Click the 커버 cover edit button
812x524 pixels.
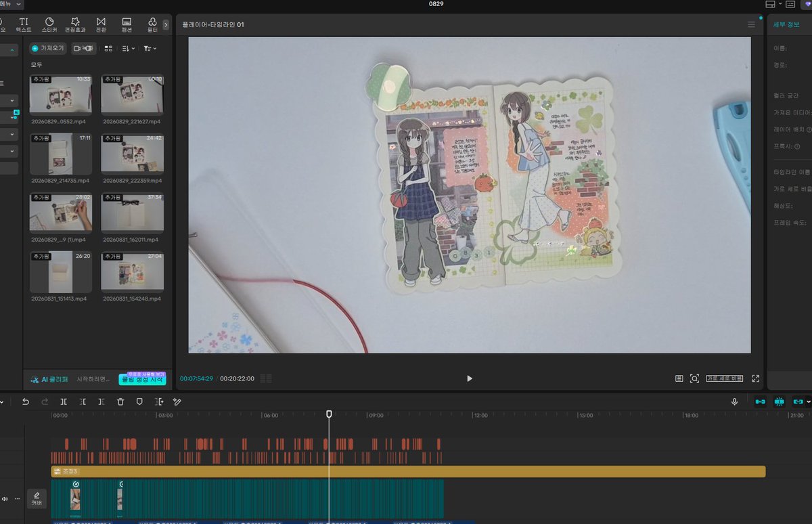(x=37, y=498)
